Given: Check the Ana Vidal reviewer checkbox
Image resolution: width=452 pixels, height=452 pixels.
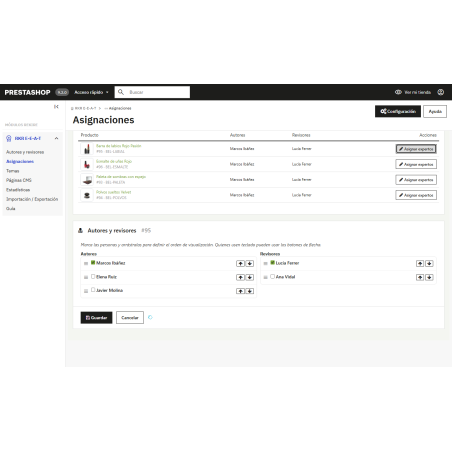Looking at the screenshot, I should point(272,276).
